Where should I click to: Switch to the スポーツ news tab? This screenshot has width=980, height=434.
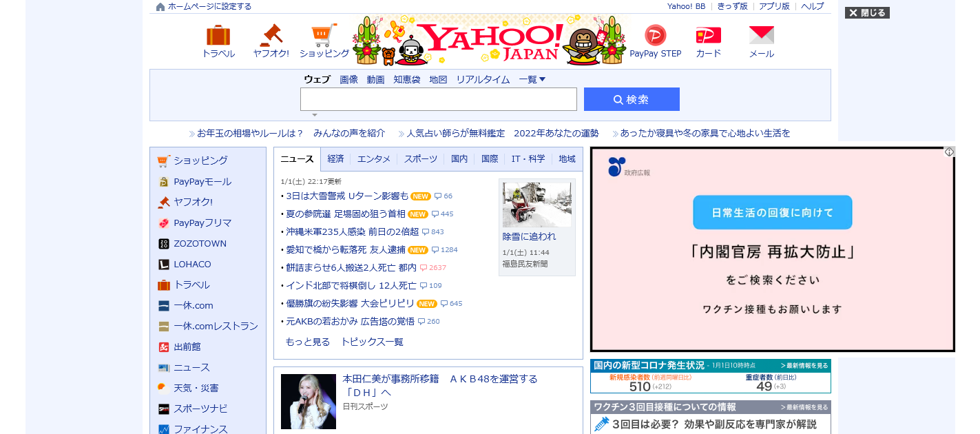421,158
